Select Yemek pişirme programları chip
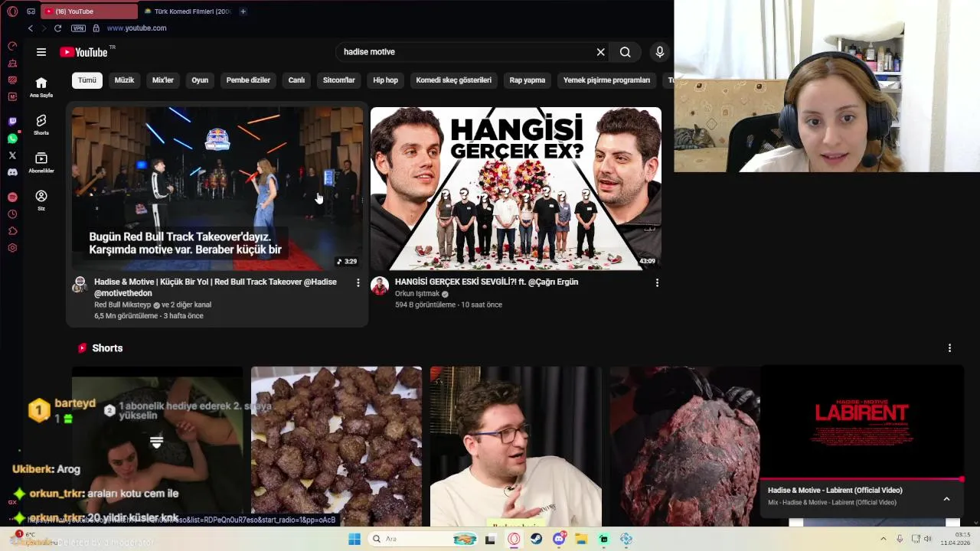Image resolution: width=980 pixels, height=551 pixels. pos(606,80)
